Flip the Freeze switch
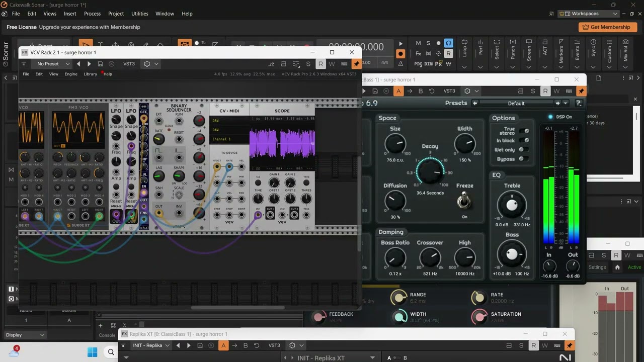644x362 pixels. point(464,201)
